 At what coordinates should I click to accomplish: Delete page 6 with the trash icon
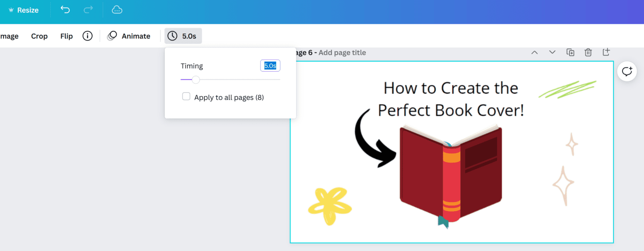[x=588, y=52]
